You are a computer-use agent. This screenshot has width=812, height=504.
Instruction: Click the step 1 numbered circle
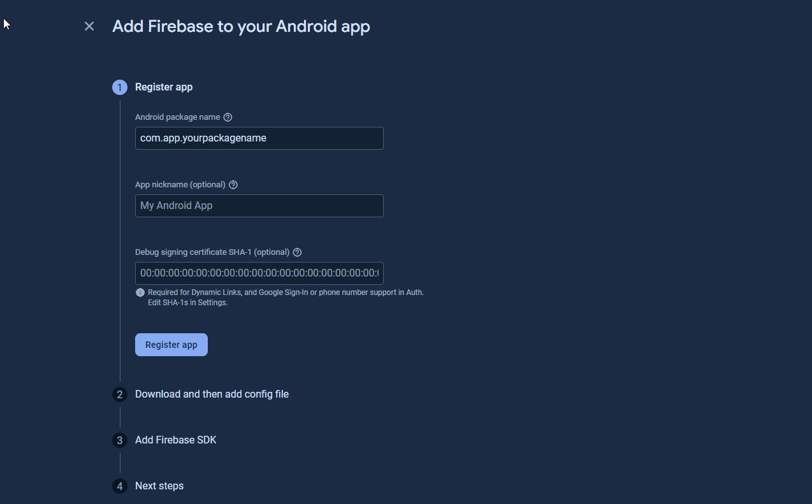(119, 87)
